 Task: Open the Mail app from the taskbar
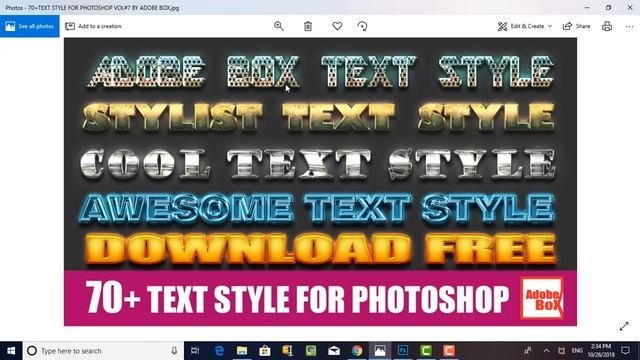tap(334, 351)
